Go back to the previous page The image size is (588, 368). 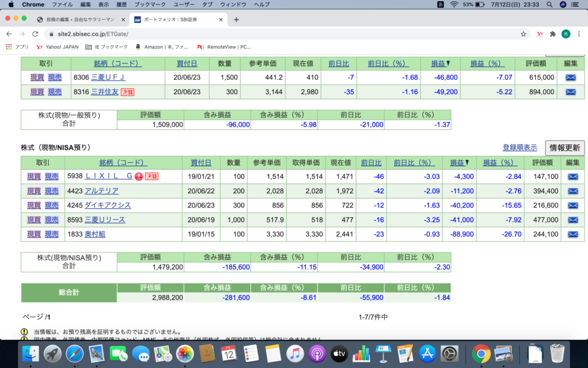(x=9, y=34)
